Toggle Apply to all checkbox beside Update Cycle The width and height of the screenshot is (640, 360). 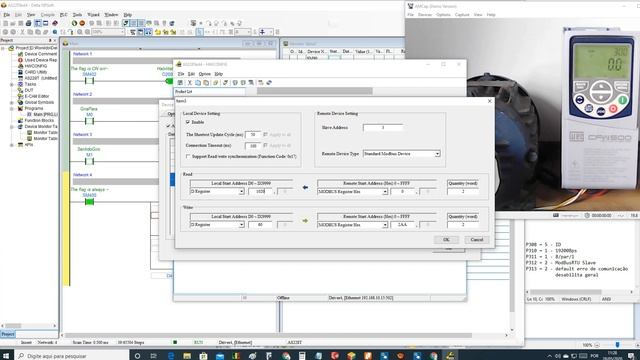click(x=265, y=134)
